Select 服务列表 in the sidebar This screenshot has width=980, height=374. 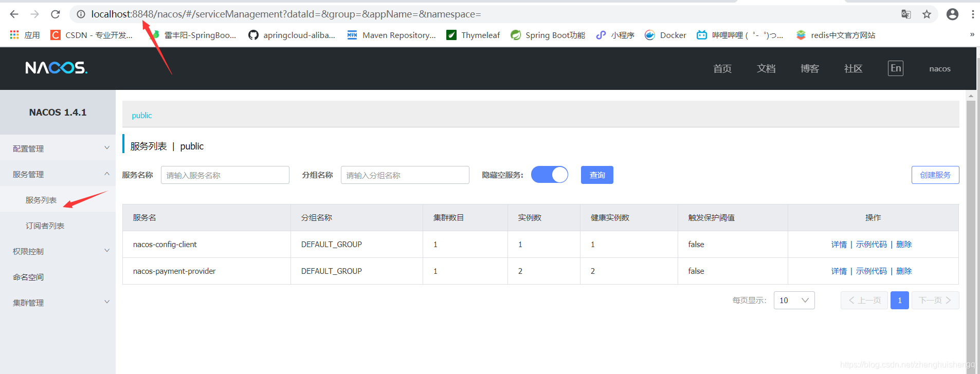click(41, 200)
